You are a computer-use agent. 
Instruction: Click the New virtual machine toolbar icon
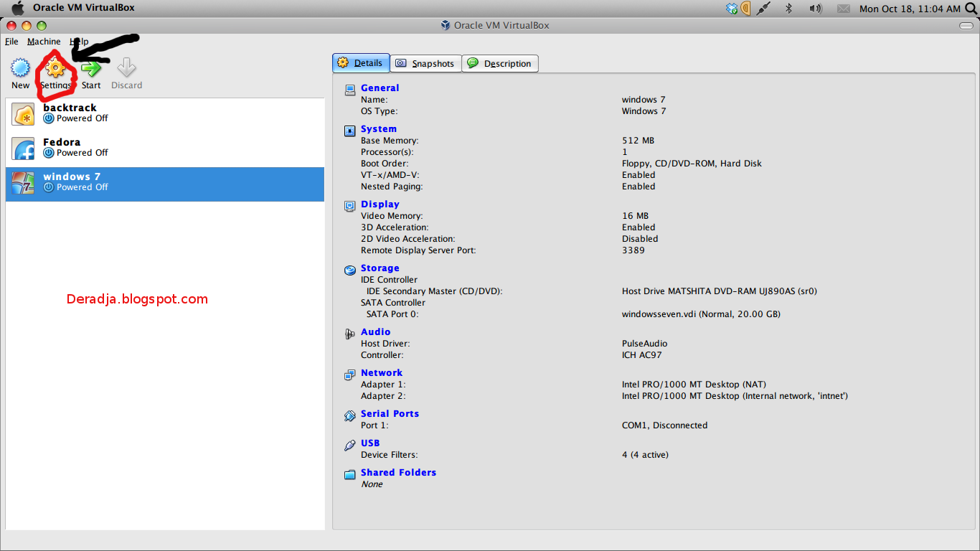(20, 68)
